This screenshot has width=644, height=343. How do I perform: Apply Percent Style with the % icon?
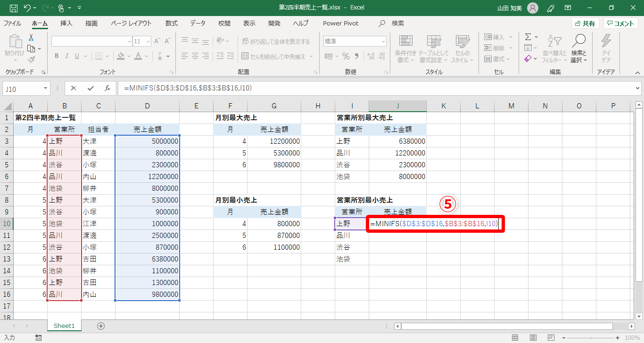tap(346, 57)
